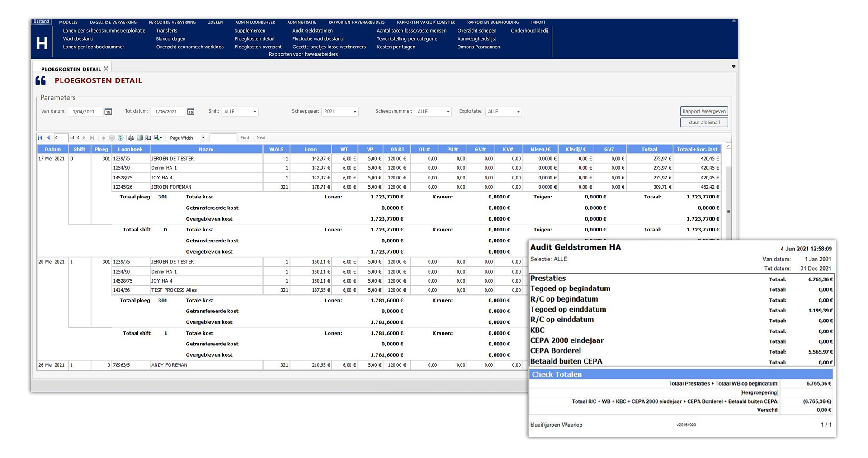This screenshot has width=868, height=458.
Task: Click back to parent report arrow
Action: 104,138
